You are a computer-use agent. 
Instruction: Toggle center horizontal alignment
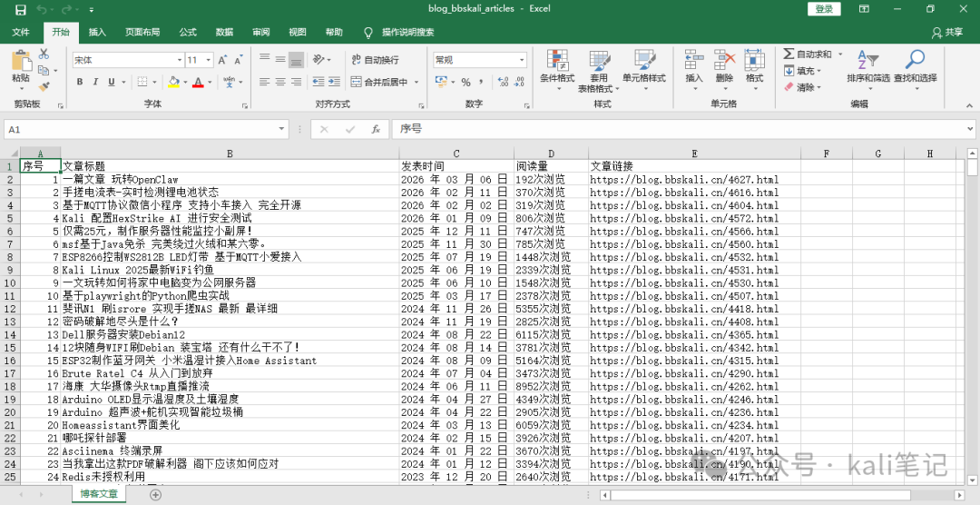tap(280, 82)
